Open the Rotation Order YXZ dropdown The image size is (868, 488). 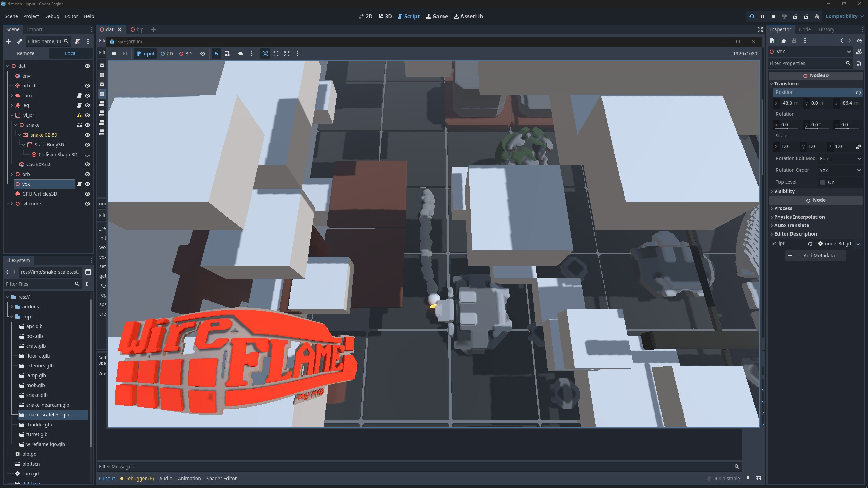point(840,170)
